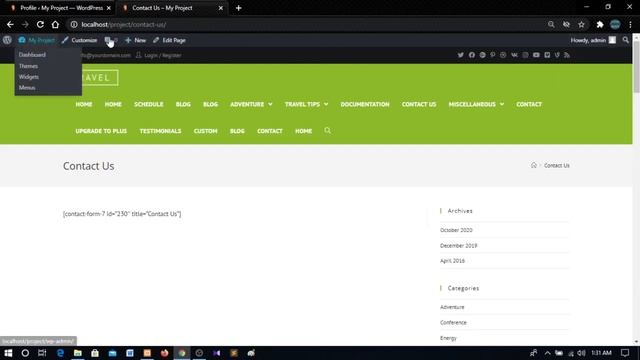The height and width of the screenshot is (360, 640).
Task: Click Customize in the admin bar
Action: click(80, 40)
